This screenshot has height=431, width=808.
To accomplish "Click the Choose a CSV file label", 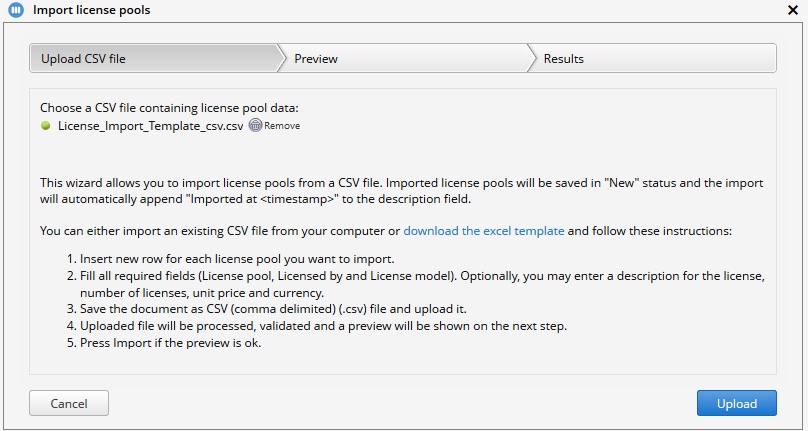I will click(170, 108).
